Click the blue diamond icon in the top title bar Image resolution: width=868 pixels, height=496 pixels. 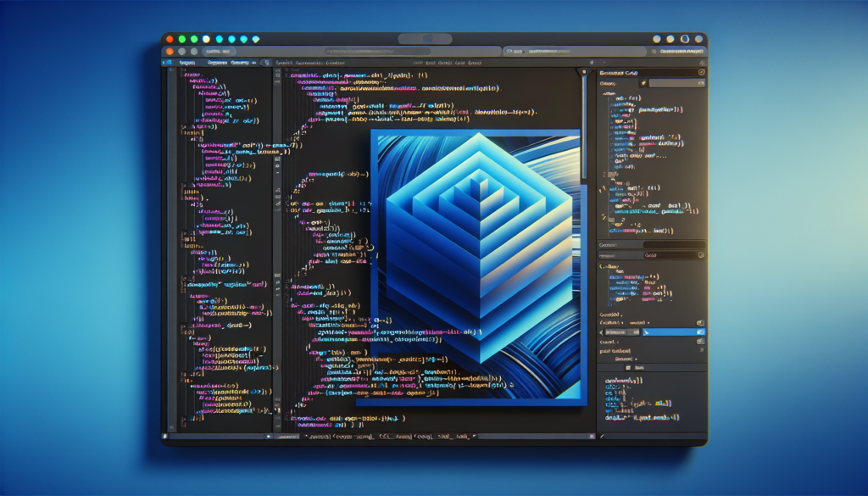(x=245, y=39)
